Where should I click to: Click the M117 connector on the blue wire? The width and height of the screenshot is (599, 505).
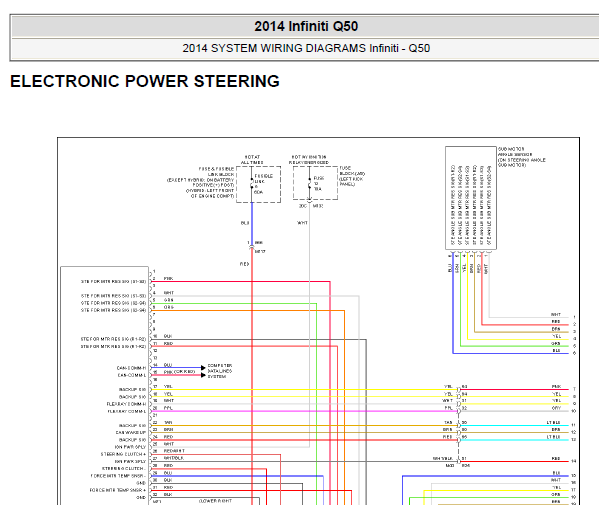pyautogui.click(x=252, y=248)
